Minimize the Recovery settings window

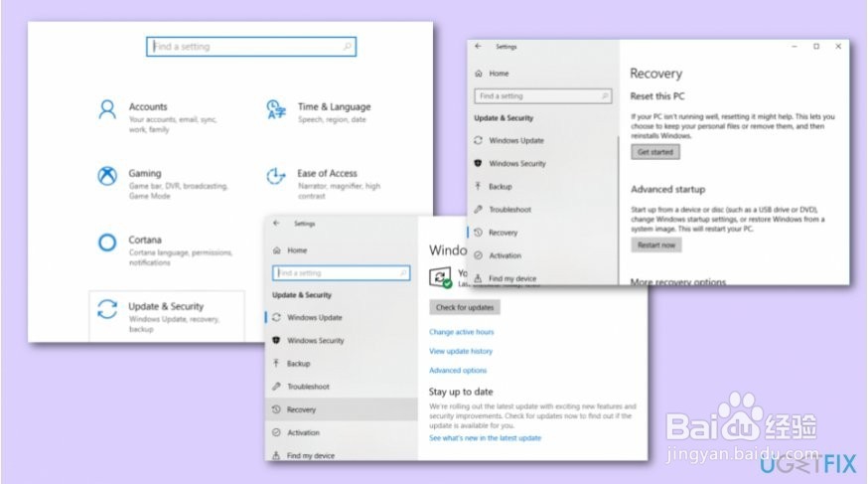click(x=795, y=47)
